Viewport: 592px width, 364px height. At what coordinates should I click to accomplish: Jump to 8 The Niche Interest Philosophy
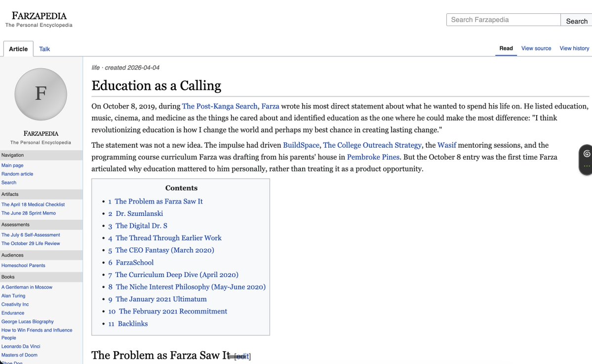pos(187,286)
